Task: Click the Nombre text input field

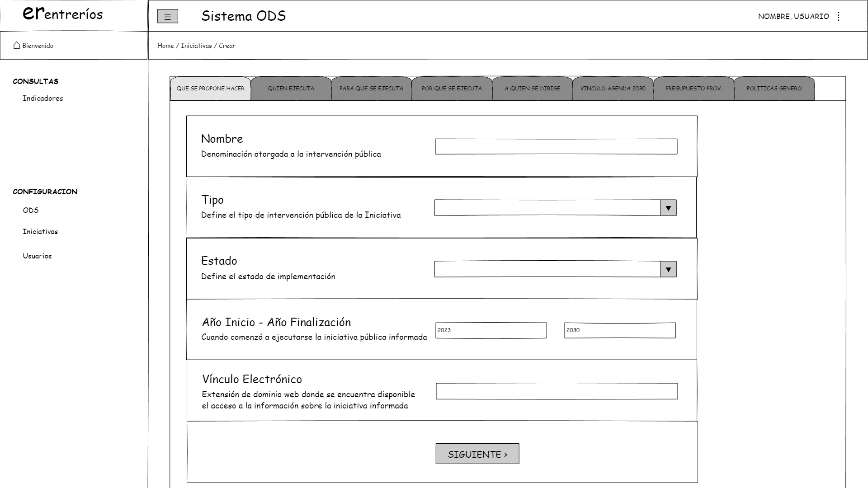Action: [556, 146]
